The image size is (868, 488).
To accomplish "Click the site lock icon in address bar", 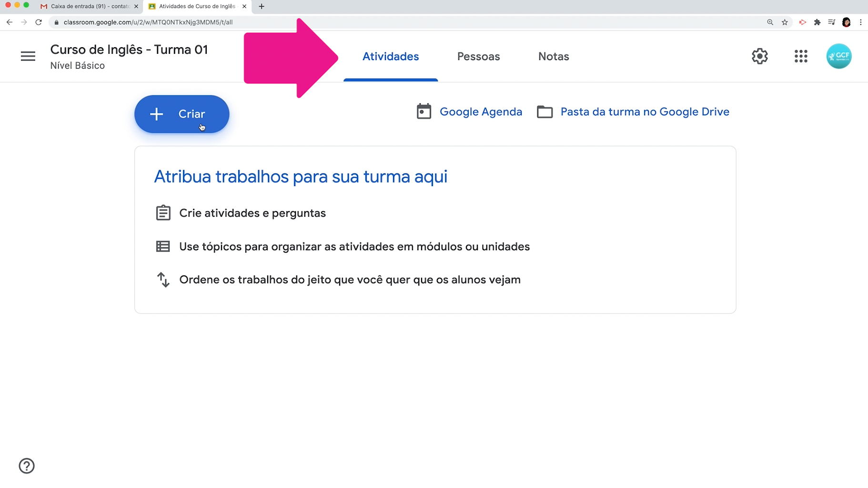I will [x=57, y=22].
